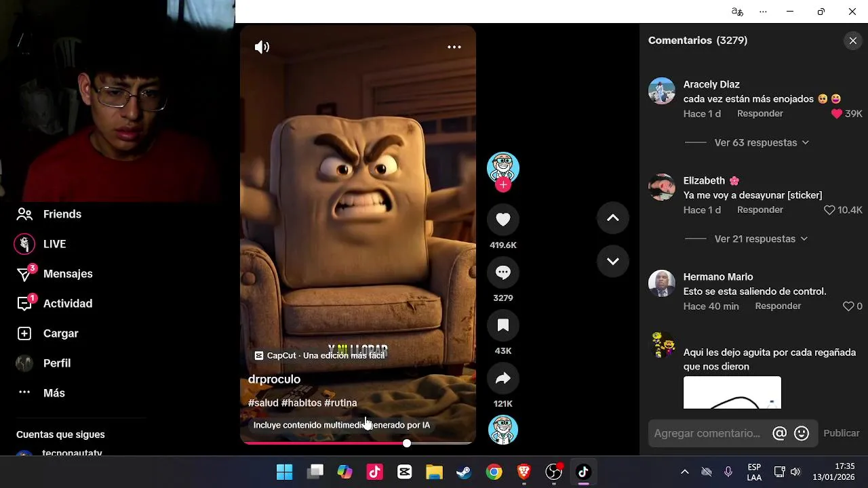The height and width of the screenshot is (488, 868).
Task: Open the pink TikTok-style app in the taskbar
Action: [x=375, y=472]
